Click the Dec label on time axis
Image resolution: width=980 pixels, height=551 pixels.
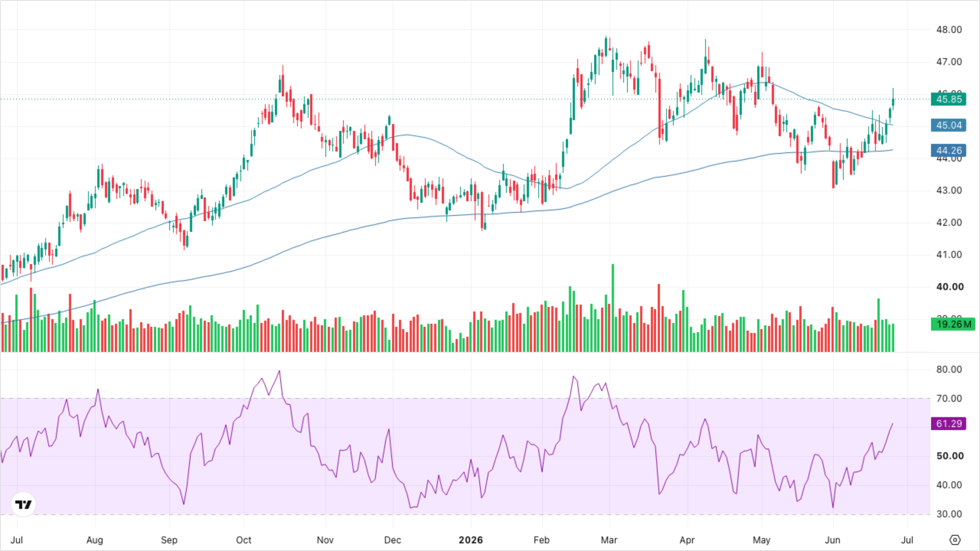392,540
